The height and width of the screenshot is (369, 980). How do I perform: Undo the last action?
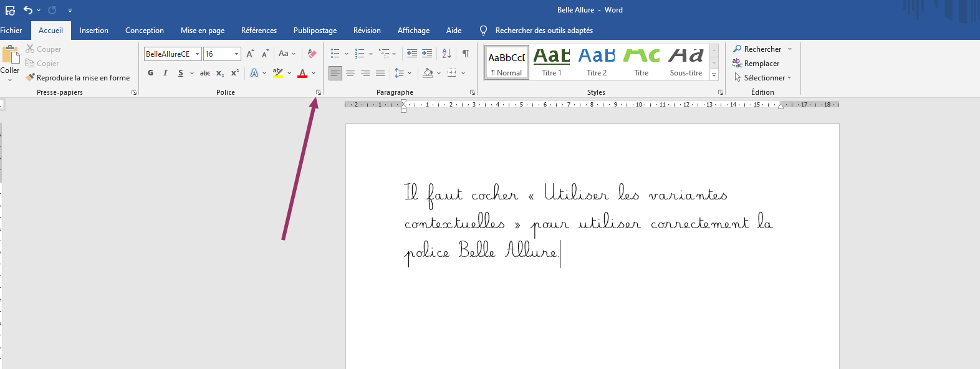point(28,10)
